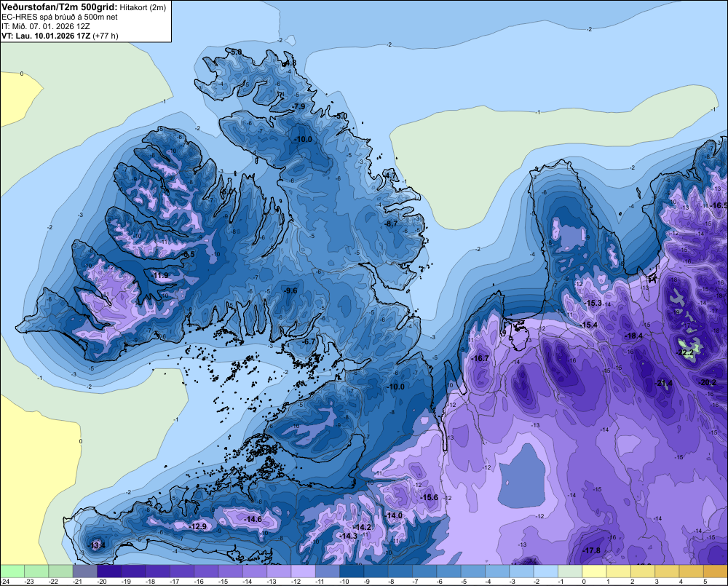
Task: Select the gray-blue legend swatch labeled -21
Action: 85,571
